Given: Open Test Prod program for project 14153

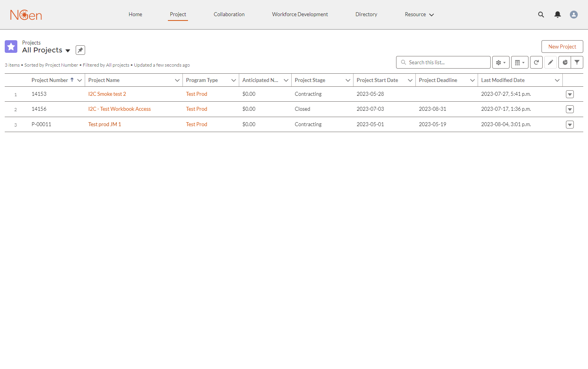Looking at the screenshot, I should [x=197, y=94].
